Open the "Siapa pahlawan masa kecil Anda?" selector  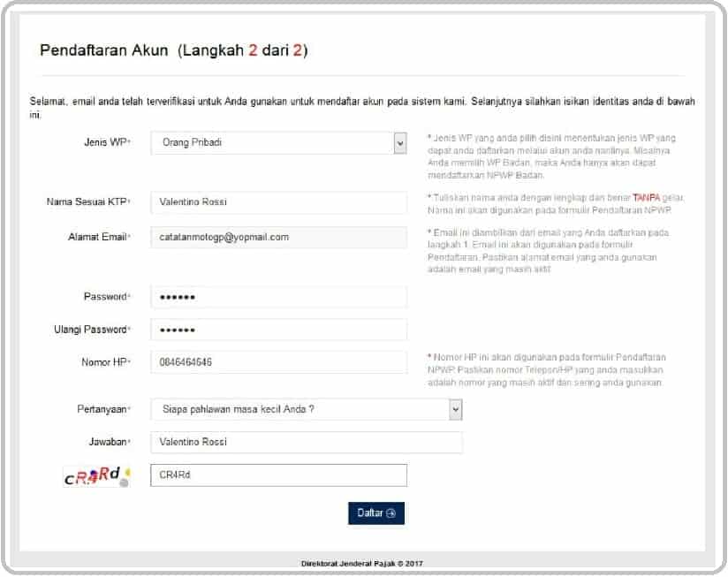coord(305,410)
